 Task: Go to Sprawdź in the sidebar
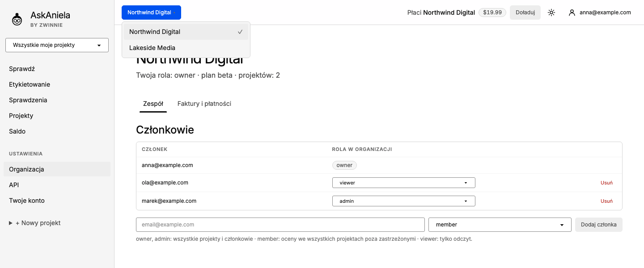tap(57, 69)
